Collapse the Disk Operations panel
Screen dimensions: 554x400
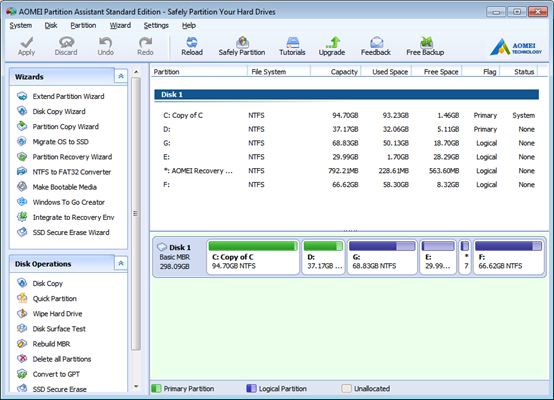pyautogui.click(x=121, y=264)
